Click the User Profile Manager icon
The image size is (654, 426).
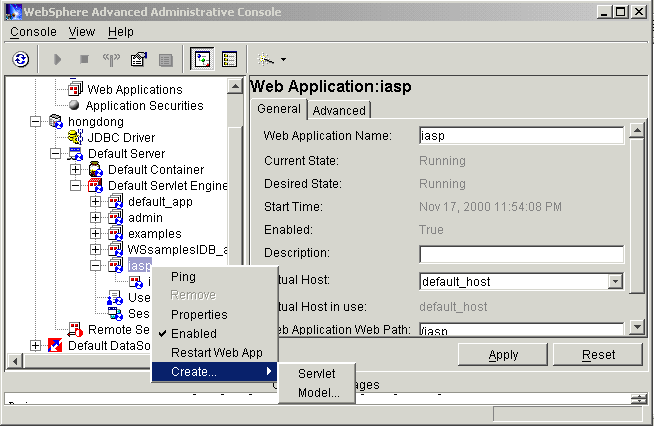pyautogui.click(x=115, y=297)
